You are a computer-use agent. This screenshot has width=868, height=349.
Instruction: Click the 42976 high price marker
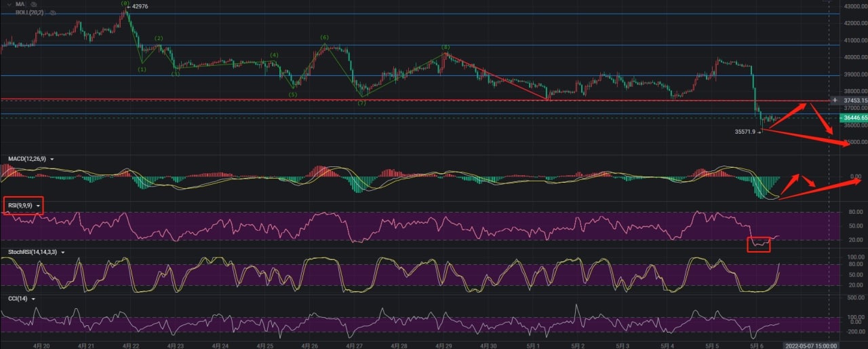click(138, 7)
